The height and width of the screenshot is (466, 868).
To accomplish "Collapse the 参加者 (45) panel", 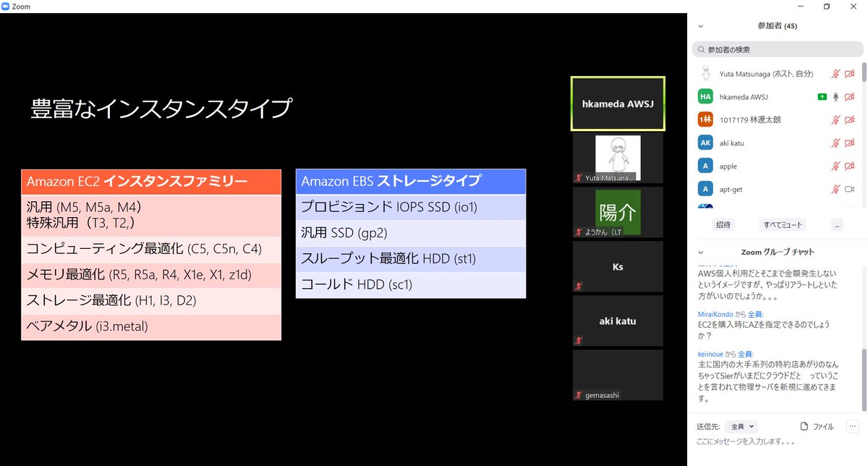I will tap(699, 25).
